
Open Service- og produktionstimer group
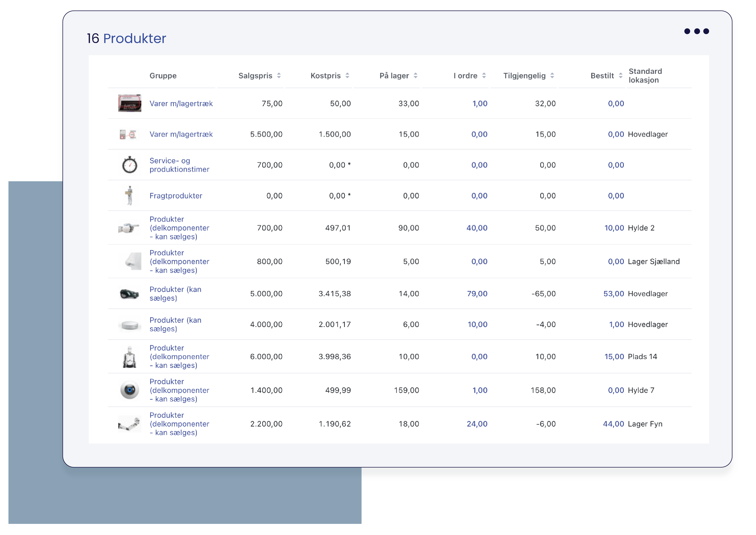coord(179,165)
